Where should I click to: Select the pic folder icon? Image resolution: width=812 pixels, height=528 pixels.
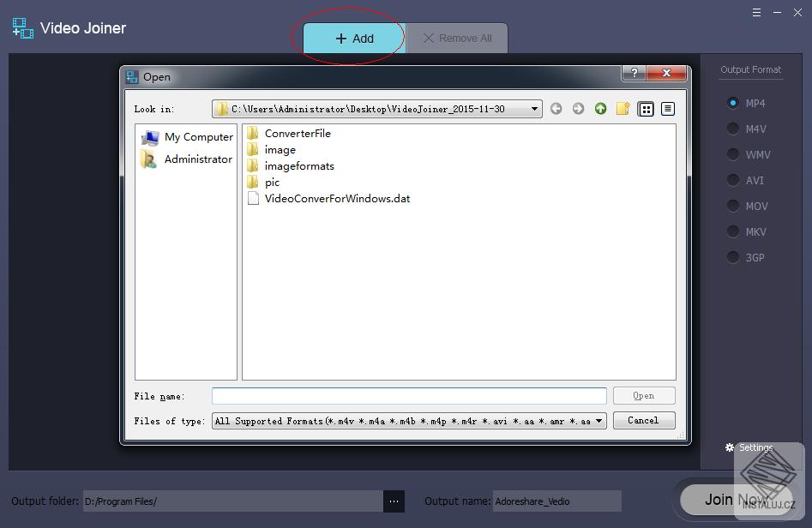(x=253, y=183)
